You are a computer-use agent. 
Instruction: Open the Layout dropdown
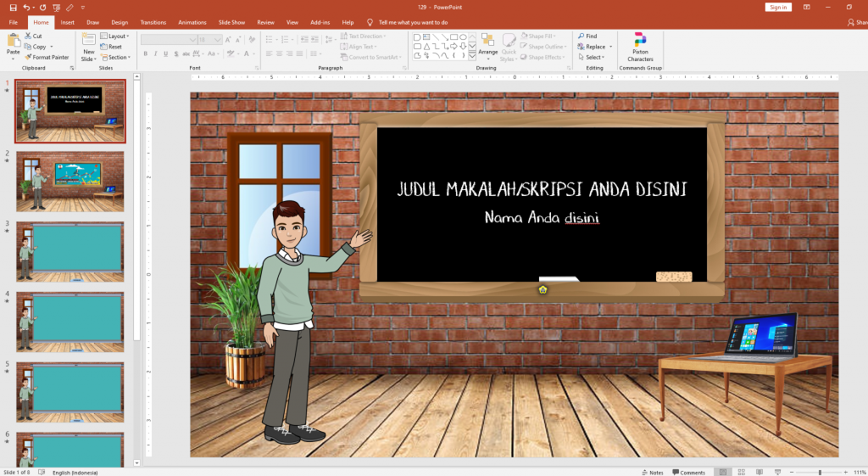pyautogui.click(x=115, y=36)
